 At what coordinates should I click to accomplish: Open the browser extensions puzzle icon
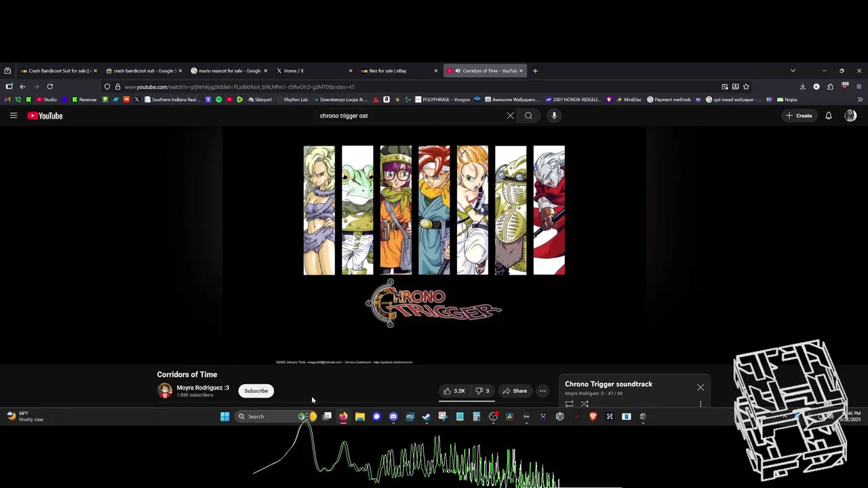(830, 87)
